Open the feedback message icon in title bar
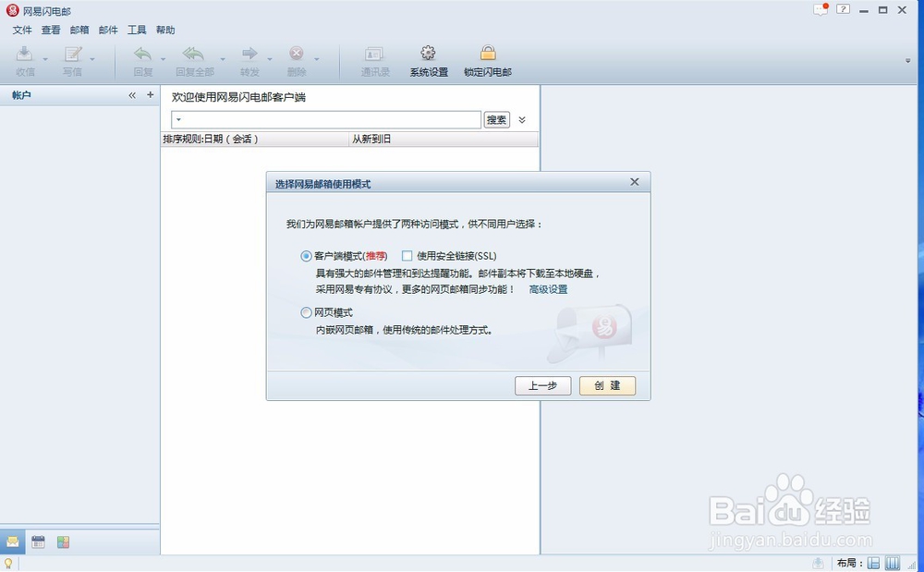 (x=821, y=9)
